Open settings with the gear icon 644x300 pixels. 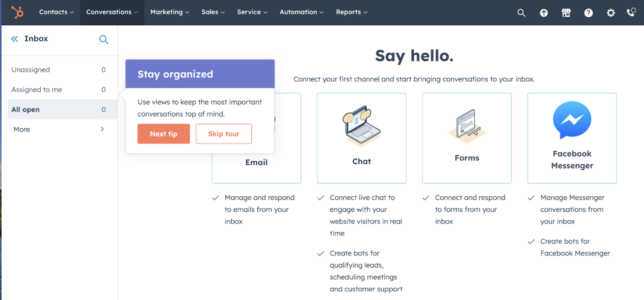611,12
